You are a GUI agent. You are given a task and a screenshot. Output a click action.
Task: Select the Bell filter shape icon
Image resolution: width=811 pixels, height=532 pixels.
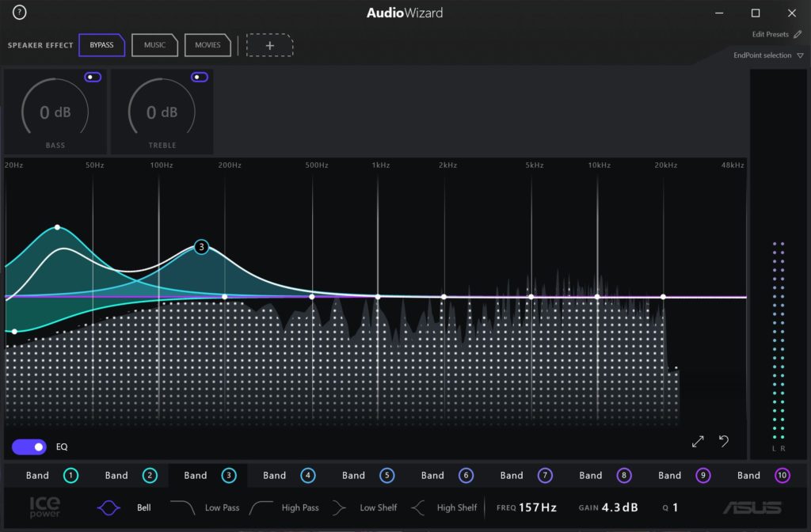point(110,507)
